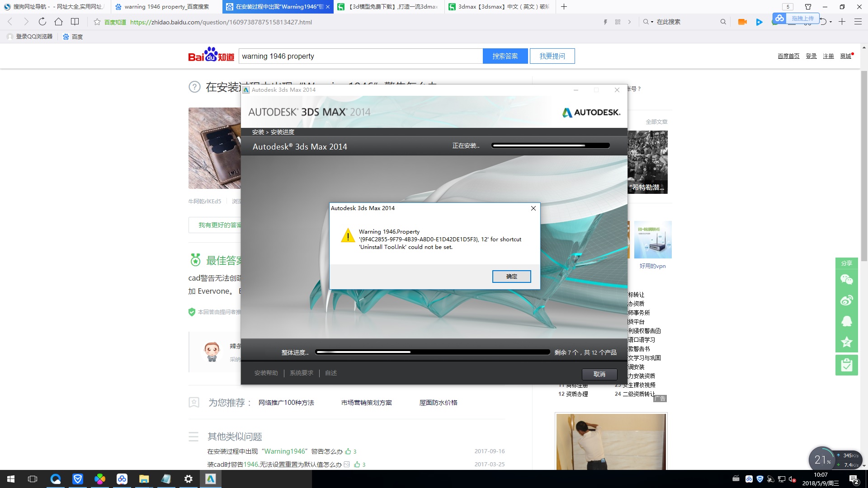Open 百度首页 link in page header
868x488 pixels.
click(x=788, y=56)
